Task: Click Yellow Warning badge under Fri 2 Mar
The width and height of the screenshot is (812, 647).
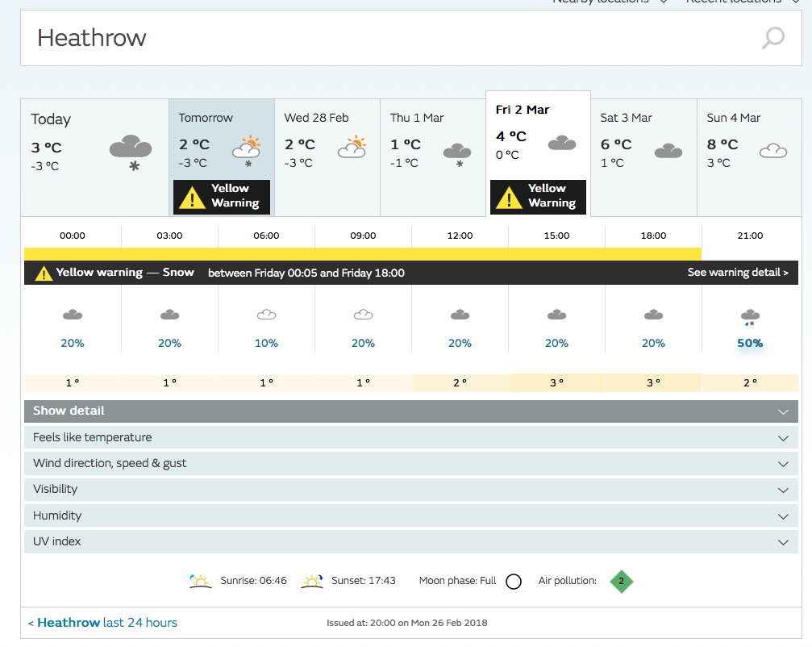Action: [538, 196]
